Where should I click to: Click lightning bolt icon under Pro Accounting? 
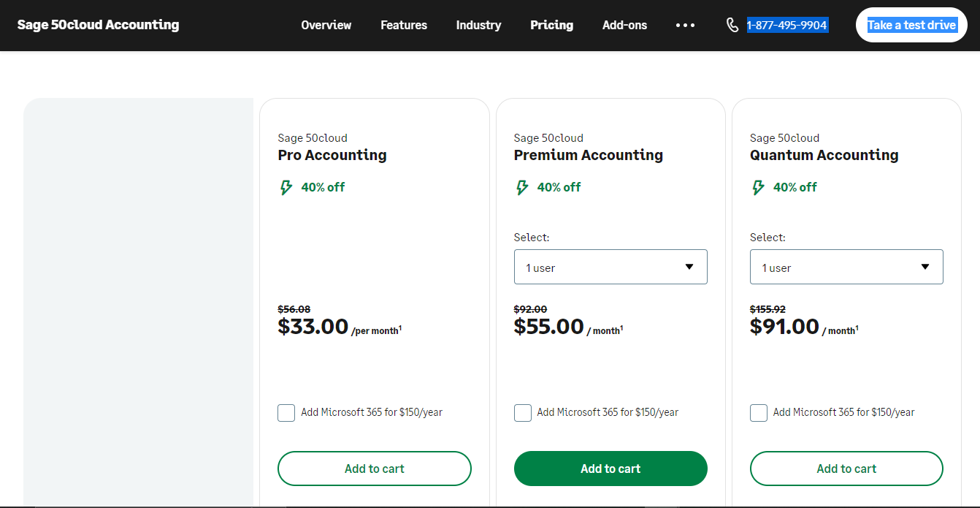pos(286,188)
